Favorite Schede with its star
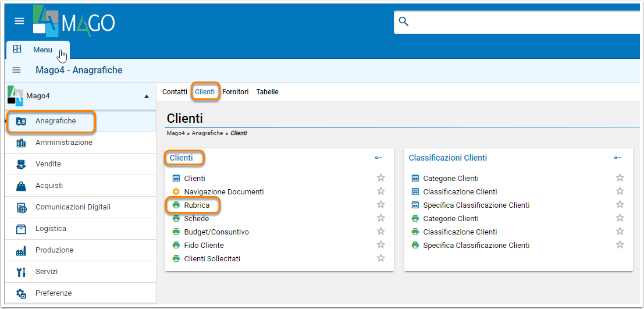Viewport: 644px width, 309px height. [x=380, y=218]
